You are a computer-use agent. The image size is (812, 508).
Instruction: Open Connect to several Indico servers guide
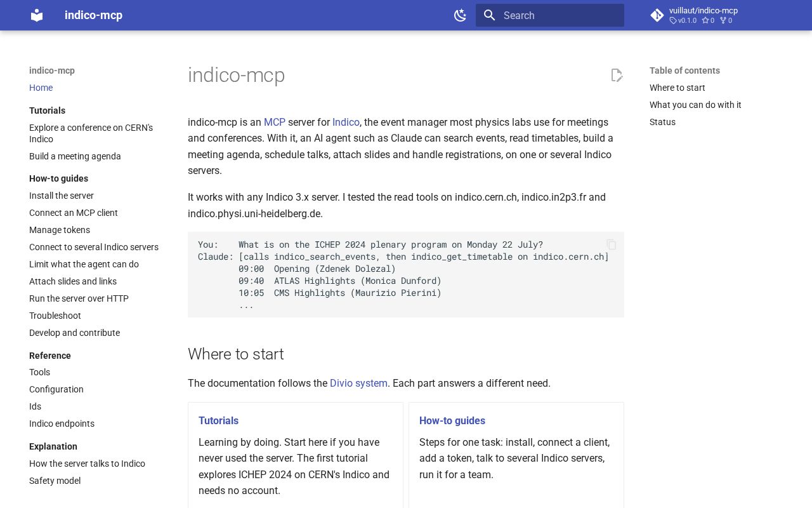coord(94,247)
